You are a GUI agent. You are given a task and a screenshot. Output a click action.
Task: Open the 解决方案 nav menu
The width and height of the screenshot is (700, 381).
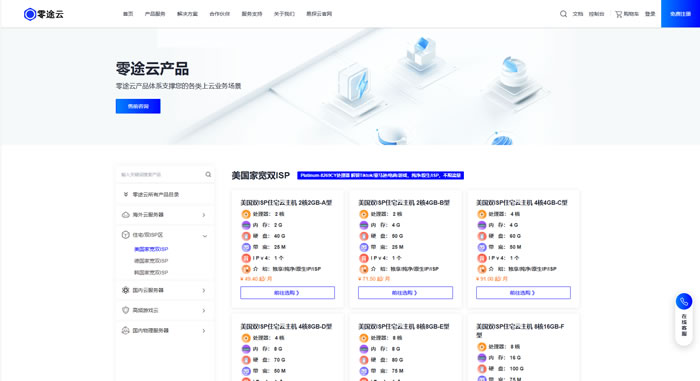(188, 14)
